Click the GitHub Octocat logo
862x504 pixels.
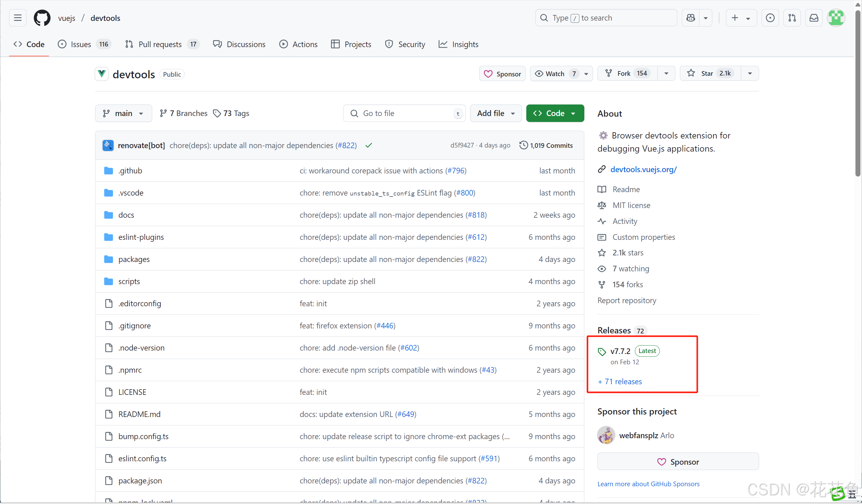[x=42, y=18]
